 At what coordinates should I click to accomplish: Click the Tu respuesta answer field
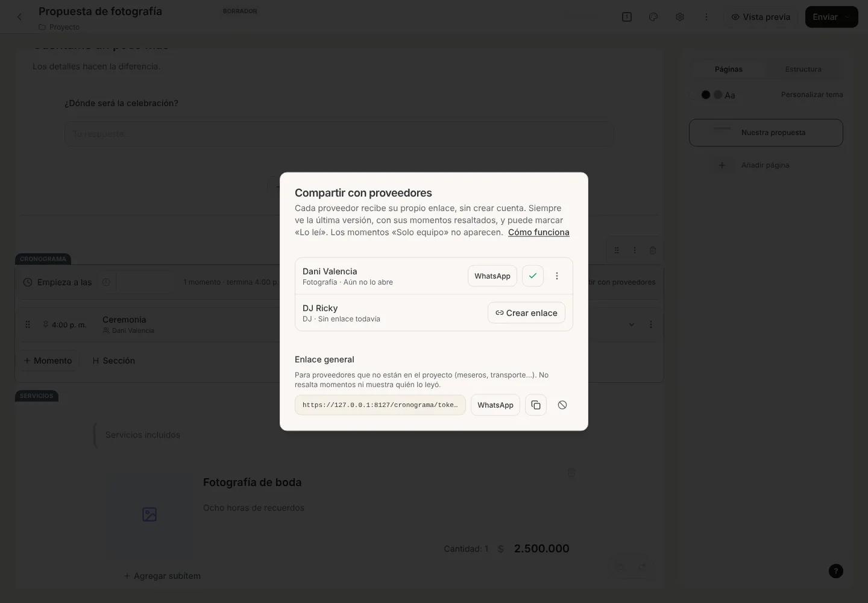[x=339, y=134]
